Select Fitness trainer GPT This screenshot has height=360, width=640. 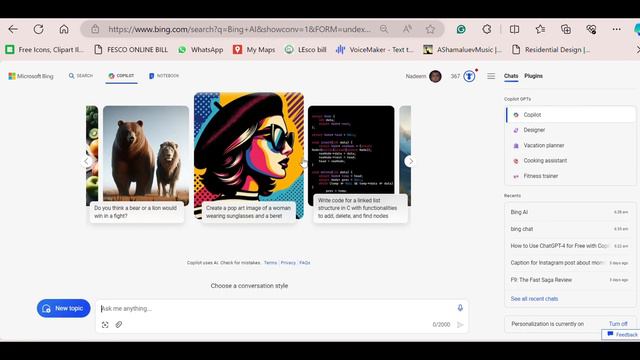pyautogui.click(x=571, y=176)
